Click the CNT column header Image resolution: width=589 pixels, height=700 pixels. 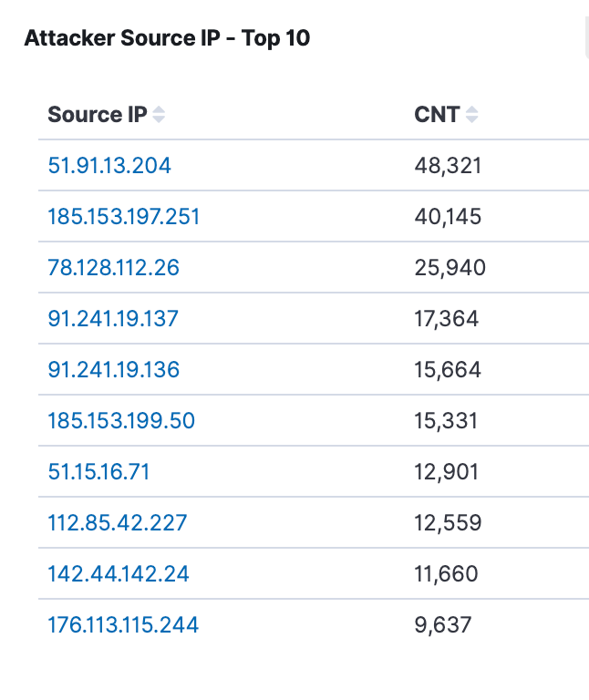click(437, 115)
